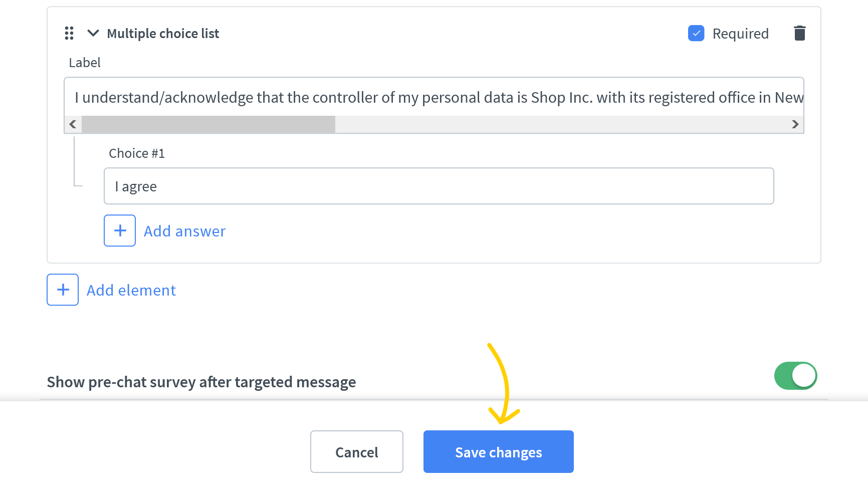
Task: Delete the element using the trash icon
Action: click(799, 33)
